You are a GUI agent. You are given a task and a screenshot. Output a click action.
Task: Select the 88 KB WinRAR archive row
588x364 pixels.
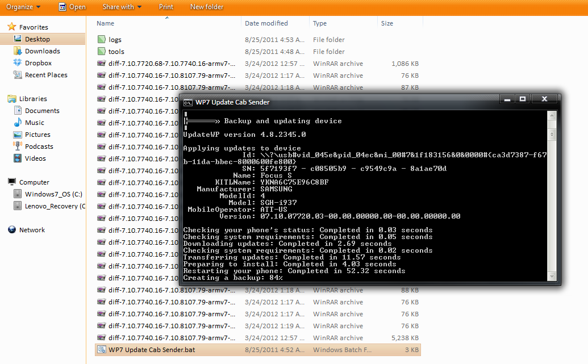[x=257, y=290]
